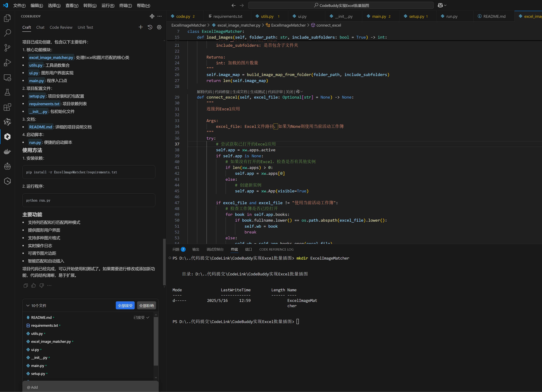Copy the CodeBuddy response
Viewport: 542px width, 392px height.
tap(26, 285)
